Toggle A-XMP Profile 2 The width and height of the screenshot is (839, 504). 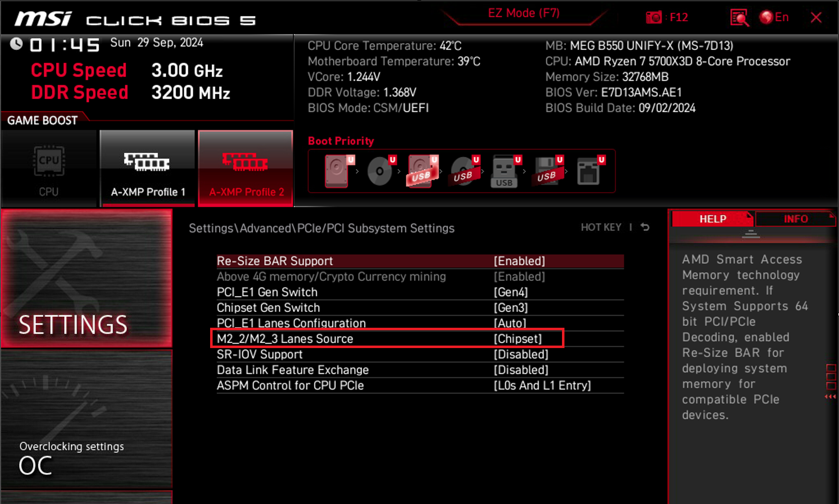click(246, 168)
